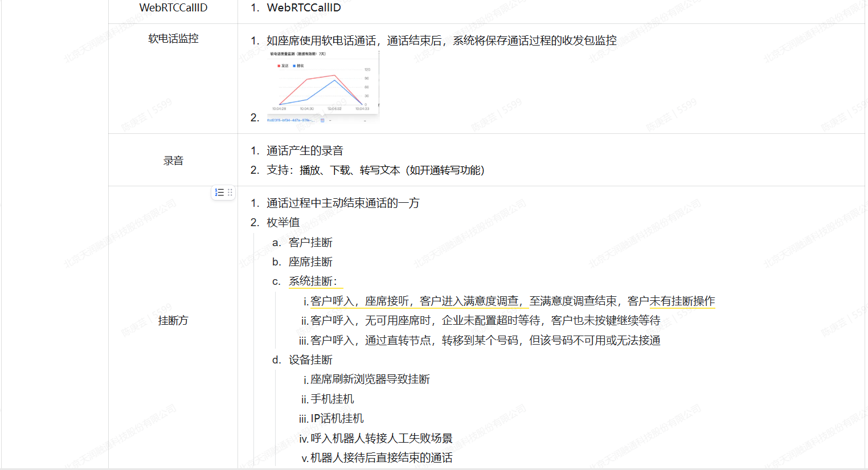868x470 pixels.
Task: Click the 通话过程中主动结束通话的一方 list item
Action: 343,203
